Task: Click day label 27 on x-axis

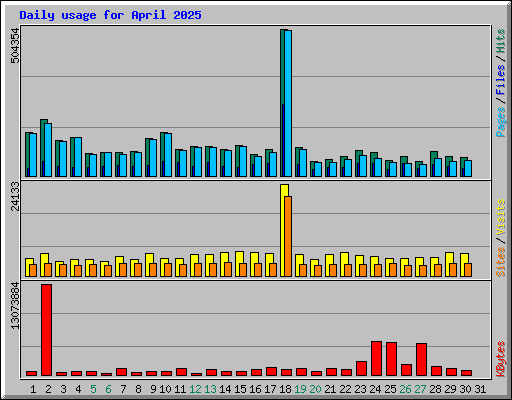Action: pos(420,389)
